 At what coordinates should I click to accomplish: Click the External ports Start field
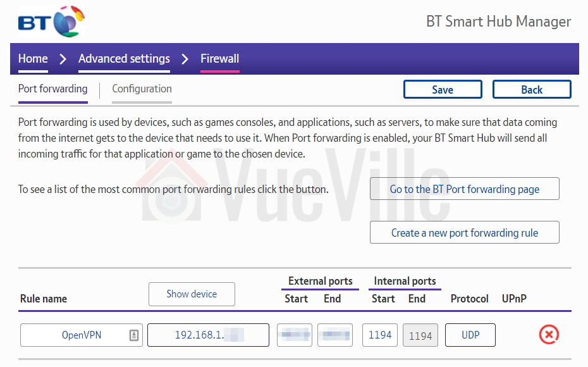click(x=294, y=335)
